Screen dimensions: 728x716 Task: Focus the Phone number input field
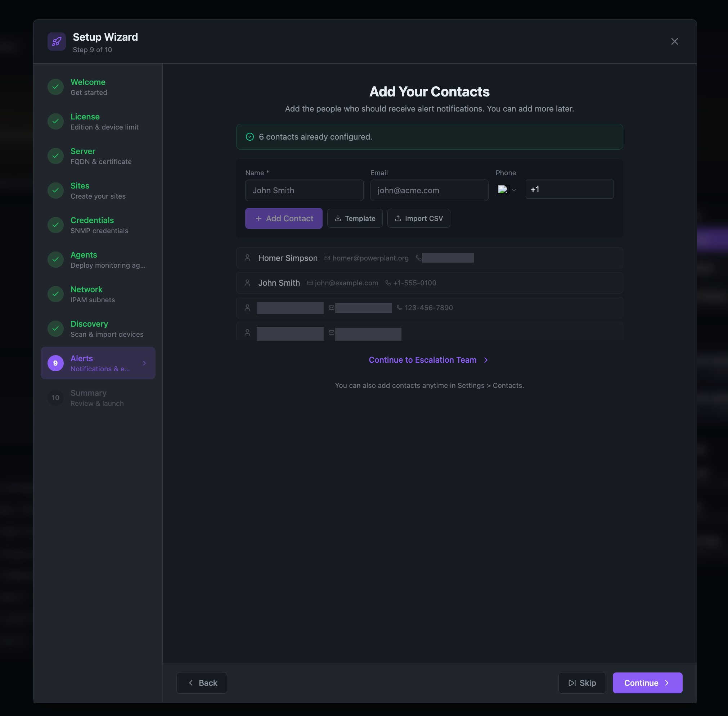[x=570, y=190]
